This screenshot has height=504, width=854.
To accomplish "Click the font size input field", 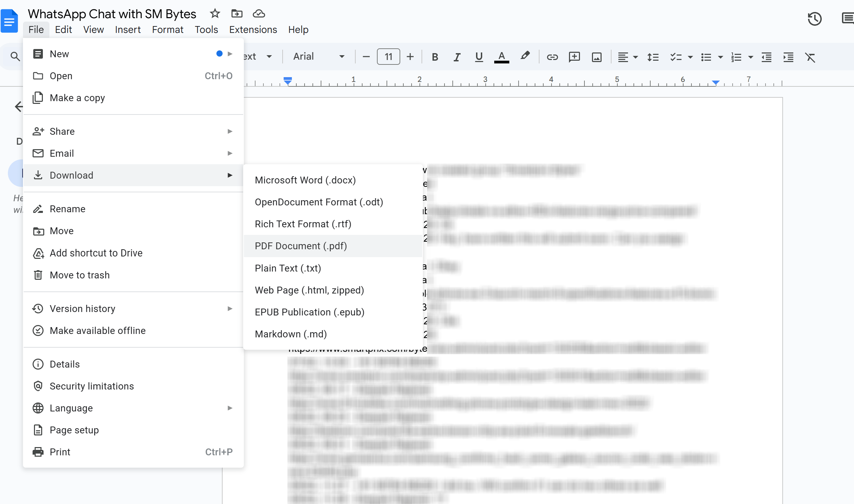I will (x=388, y=57).
